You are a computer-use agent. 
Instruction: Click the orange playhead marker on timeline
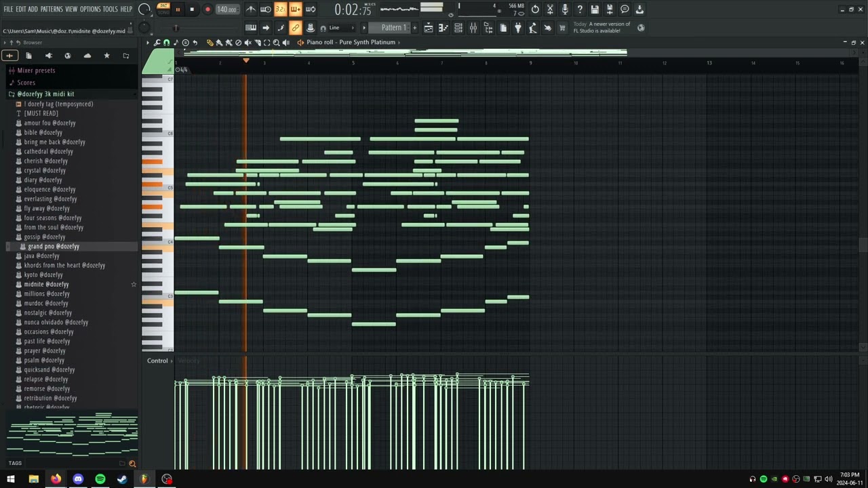tap(246, 61)
